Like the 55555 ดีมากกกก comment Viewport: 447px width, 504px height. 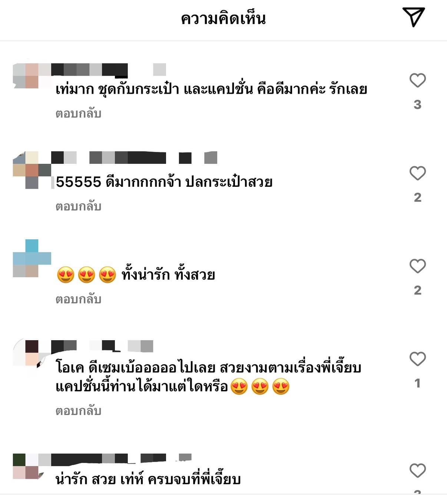coord(417,173)
